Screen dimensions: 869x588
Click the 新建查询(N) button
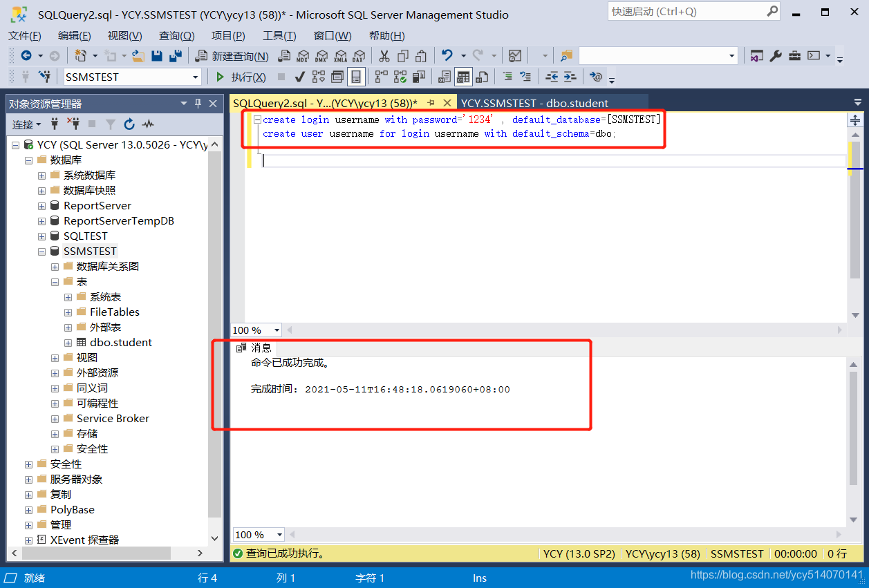click(x=232, y=56)
